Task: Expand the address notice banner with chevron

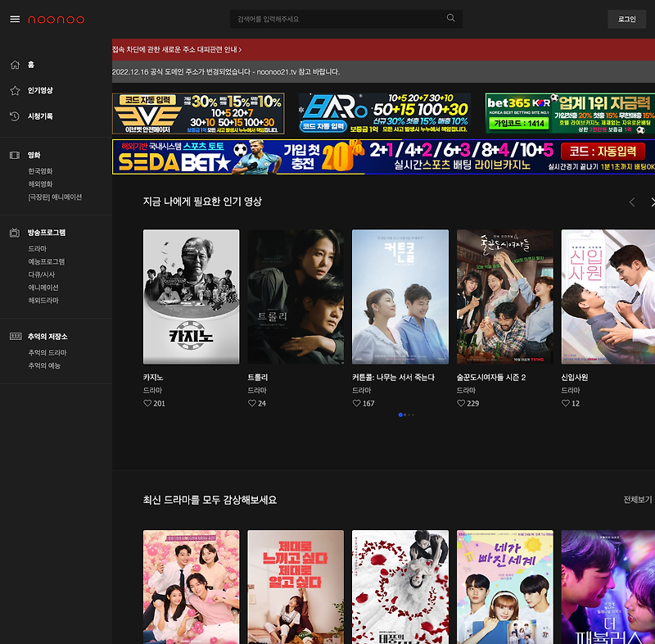Action: (x=240, y=50)
